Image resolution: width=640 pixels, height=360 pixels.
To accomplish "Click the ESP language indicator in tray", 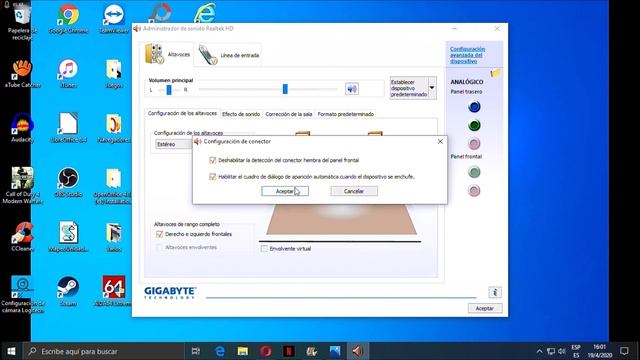I will pos(576,351).
